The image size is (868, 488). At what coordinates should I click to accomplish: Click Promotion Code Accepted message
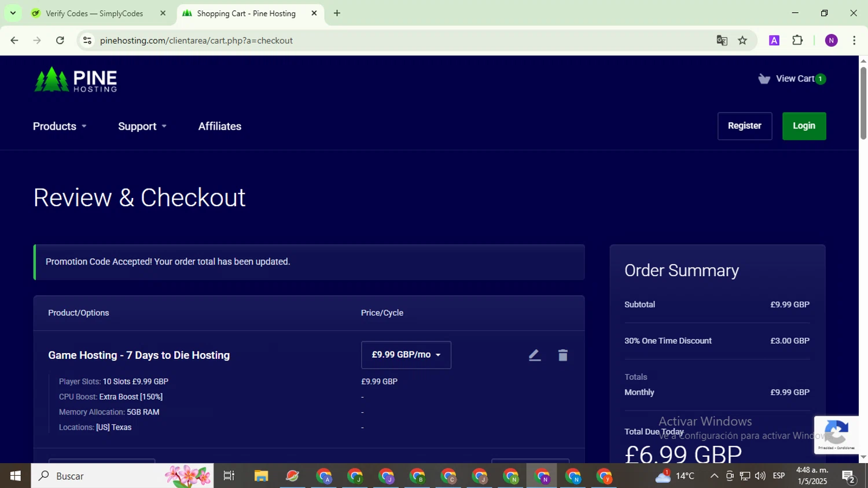168,262
